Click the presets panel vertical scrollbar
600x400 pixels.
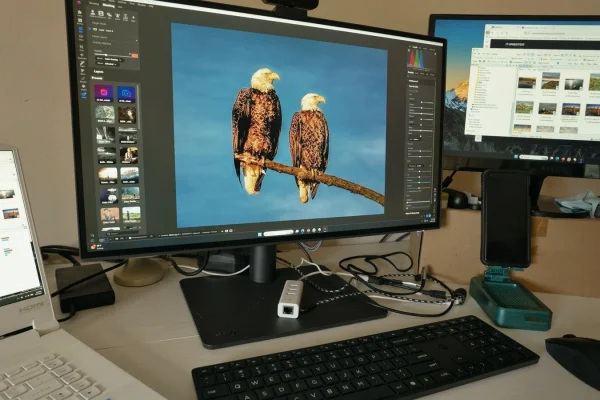pyautogui.click(x=138, y=107)
